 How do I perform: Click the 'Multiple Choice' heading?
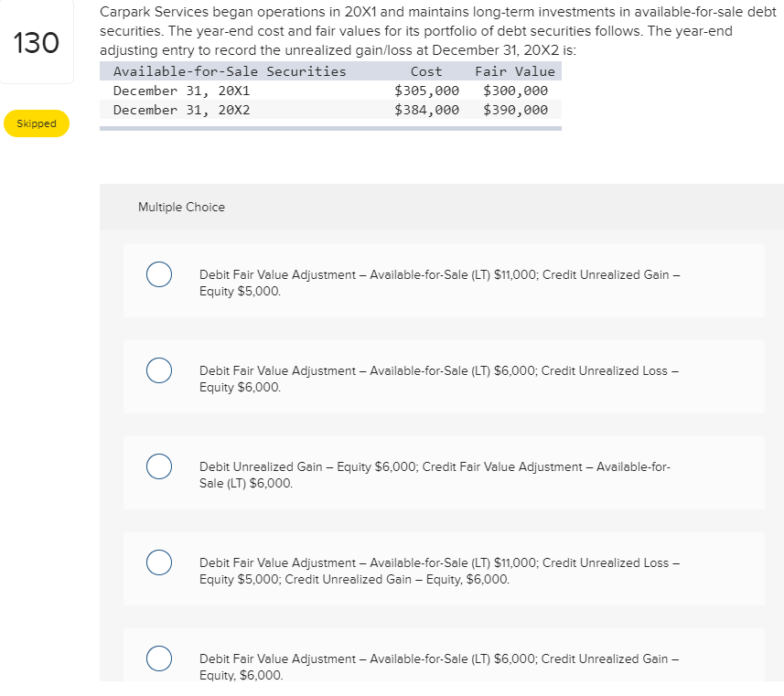point(181,207)
